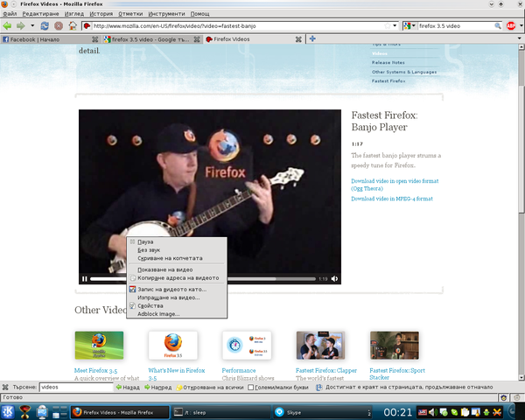Select Скриване на копчетата menu entry

point(177,259)
